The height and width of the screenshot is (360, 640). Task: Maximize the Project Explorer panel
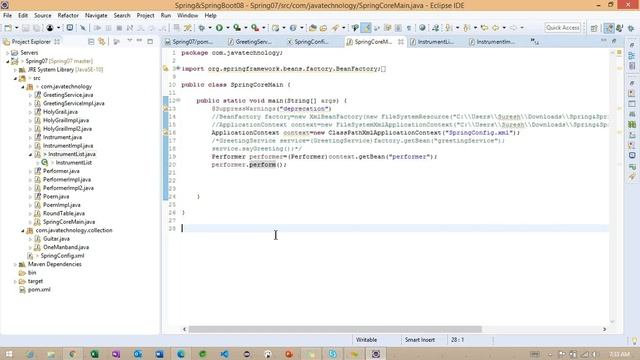150,41
